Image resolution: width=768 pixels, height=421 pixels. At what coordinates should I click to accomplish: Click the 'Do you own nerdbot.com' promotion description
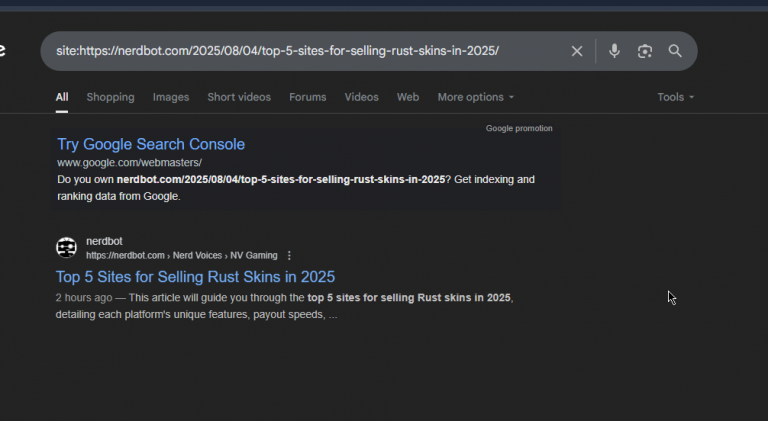pyautogui.click(x=296, y=188)
